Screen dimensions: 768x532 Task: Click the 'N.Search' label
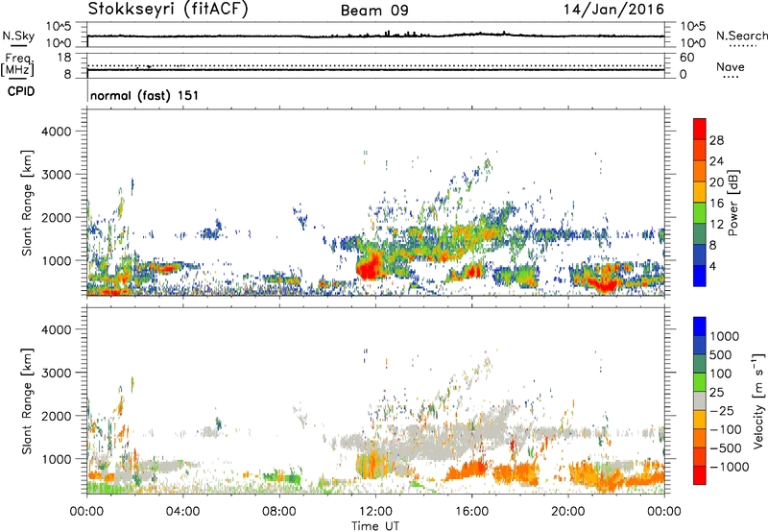[x=741, y=36]
